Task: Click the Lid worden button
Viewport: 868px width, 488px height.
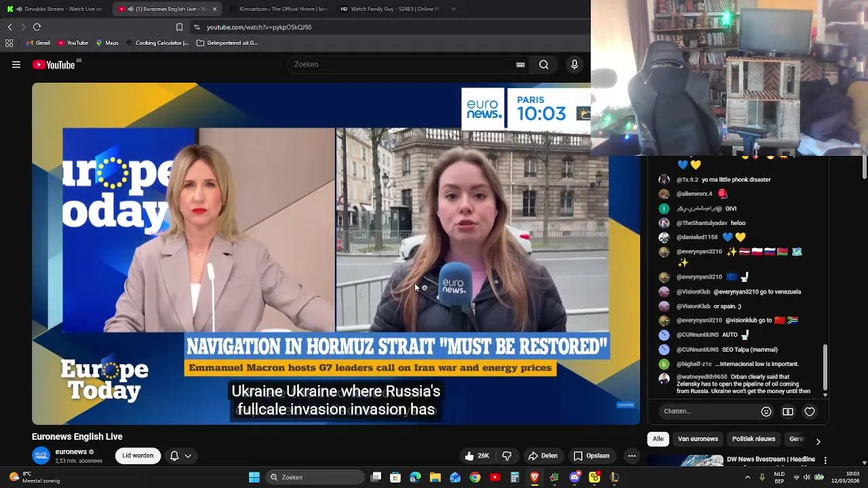Action: pos(138,456)
